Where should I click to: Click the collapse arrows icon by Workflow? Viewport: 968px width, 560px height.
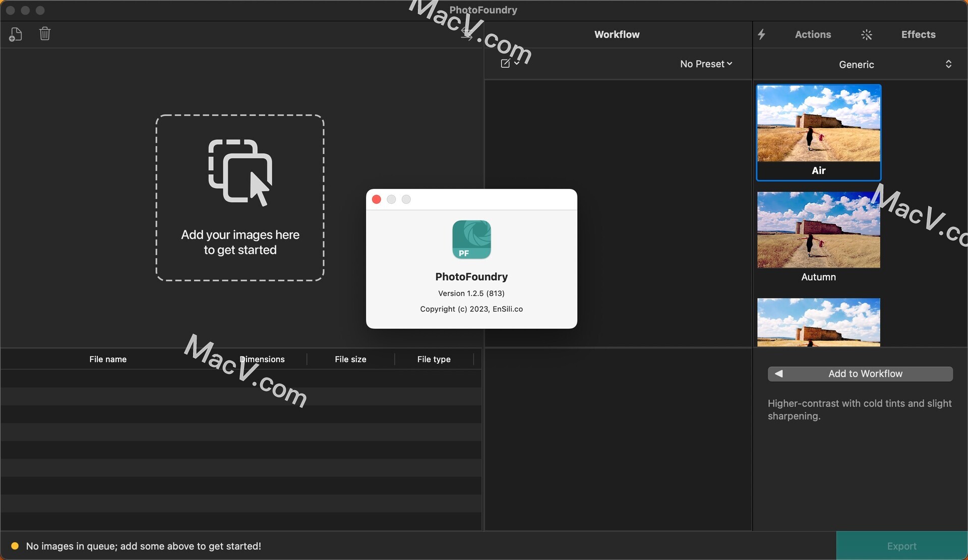pos(467,34)
